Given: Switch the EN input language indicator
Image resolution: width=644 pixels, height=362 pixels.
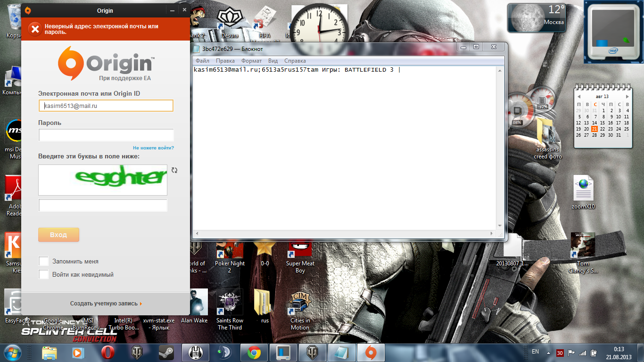Looking at the screenshot, I should [535, 352].
